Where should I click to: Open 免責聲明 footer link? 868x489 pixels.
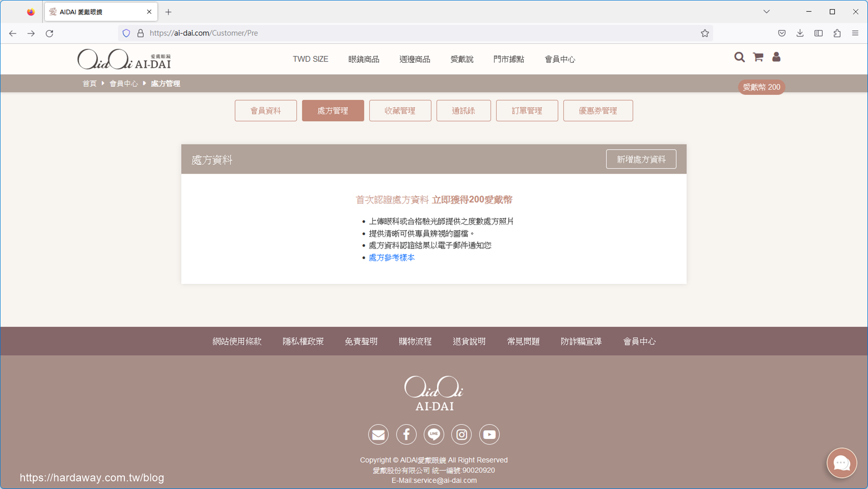[x=361, y=342]
